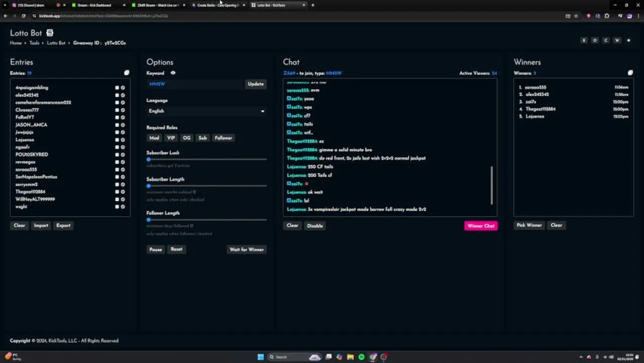Open Chrome from the taskbar

373,357
